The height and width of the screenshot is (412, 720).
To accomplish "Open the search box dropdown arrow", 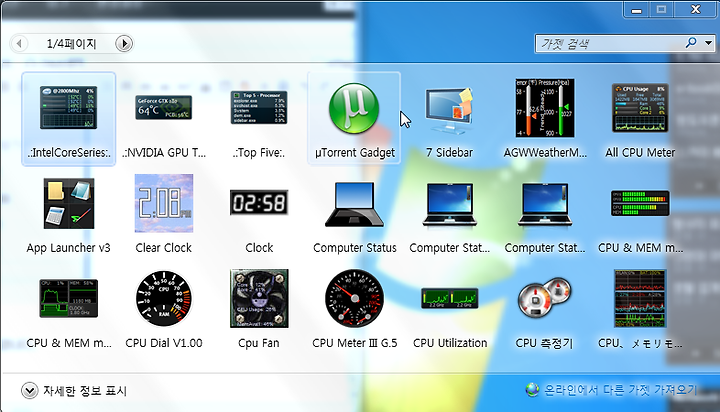I will point(709,43).
